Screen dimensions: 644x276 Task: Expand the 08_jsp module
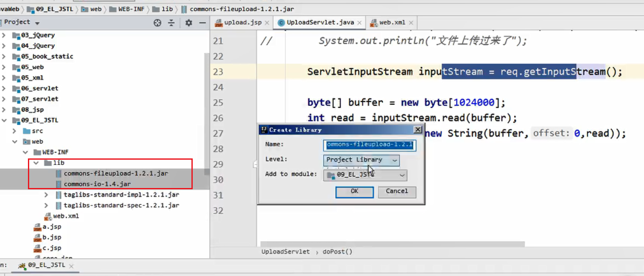4,110
